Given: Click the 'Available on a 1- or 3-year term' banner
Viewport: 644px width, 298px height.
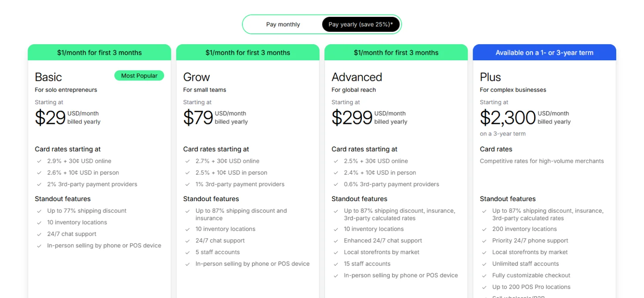Looking at the screenshot, I should coord(544,52).
